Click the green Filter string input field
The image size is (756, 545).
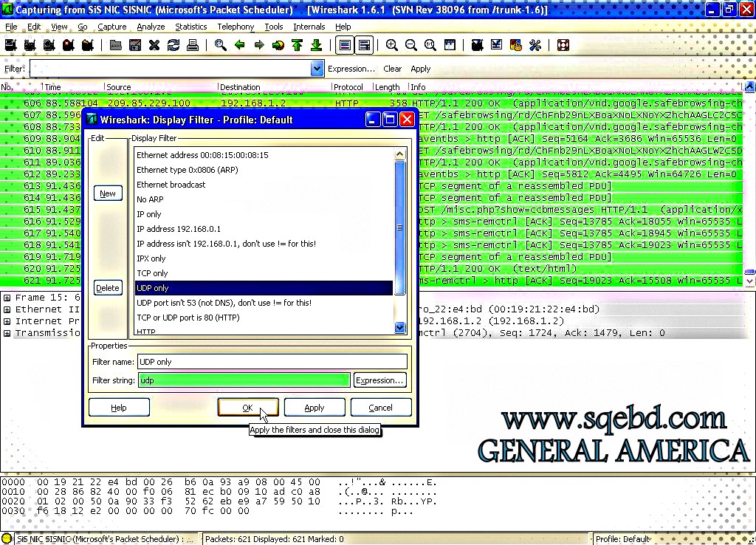coord(244,380)
